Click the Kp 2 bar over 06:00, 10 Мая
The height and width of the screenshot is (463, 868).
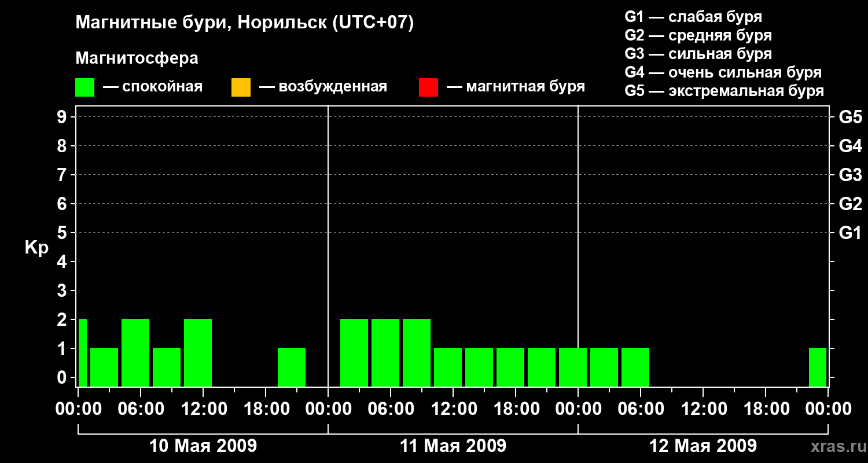(x=135, y=352)
